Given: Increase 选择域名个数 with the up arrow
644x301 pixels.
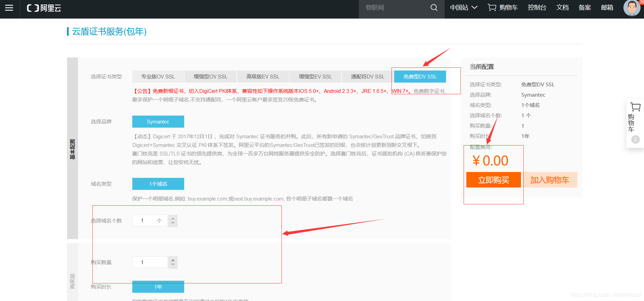Looking at the screenshot, I should [x=173, y=218].
